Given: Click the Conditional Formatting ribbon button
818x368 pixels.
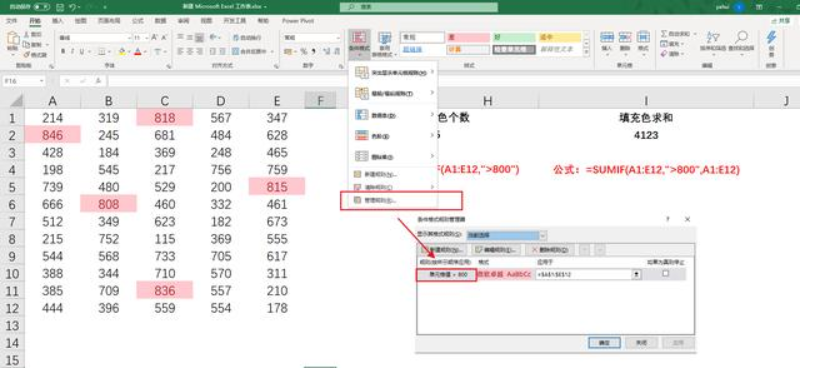Looking at the screenshot, I should (359, 43).
